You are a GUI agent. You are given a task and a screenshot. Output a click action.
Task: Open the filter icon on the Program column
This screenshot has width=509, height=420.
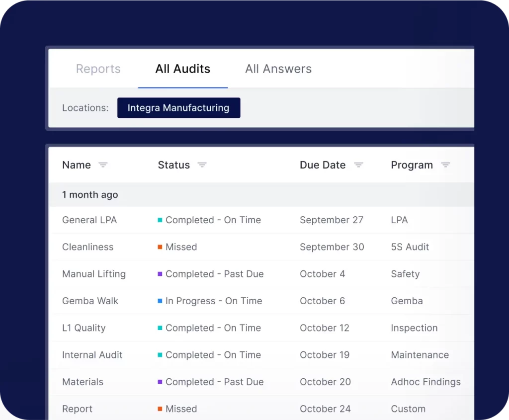point(446,165)
